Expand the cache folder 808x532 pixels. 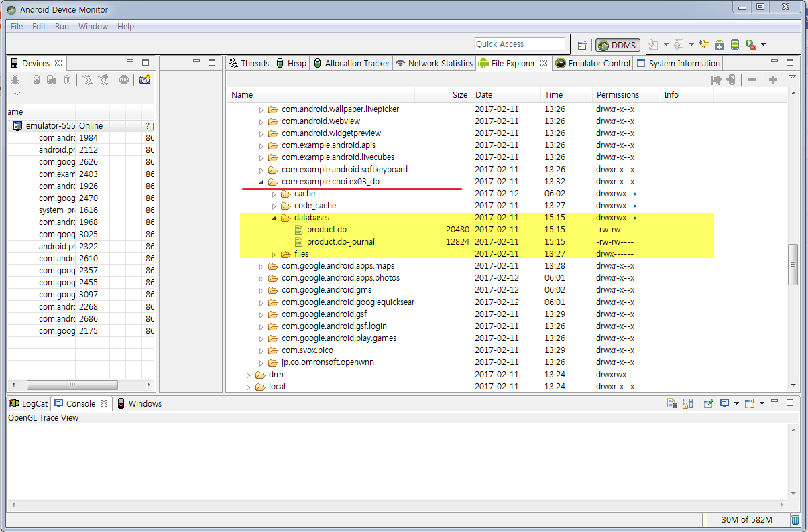(x=274, y=194)
